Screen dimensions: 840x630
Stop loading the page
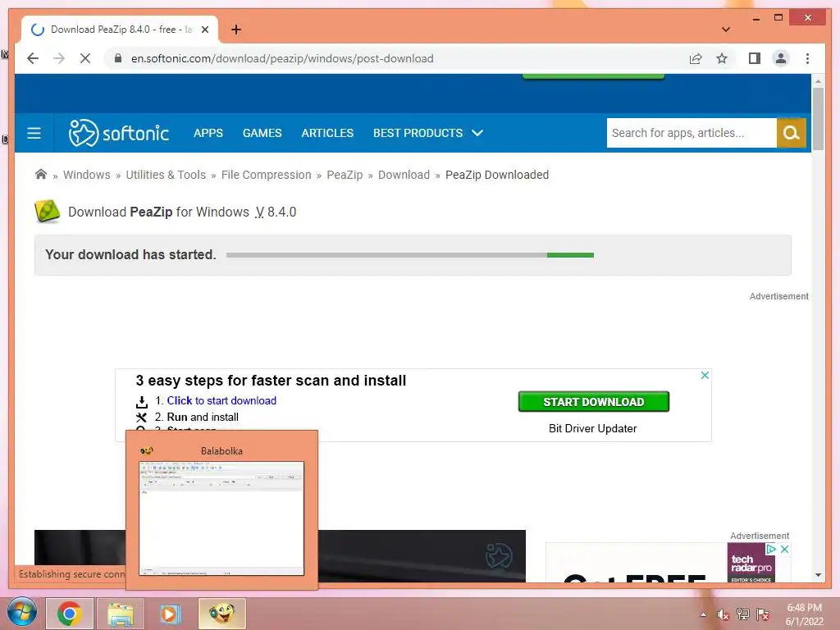(85, 58)
